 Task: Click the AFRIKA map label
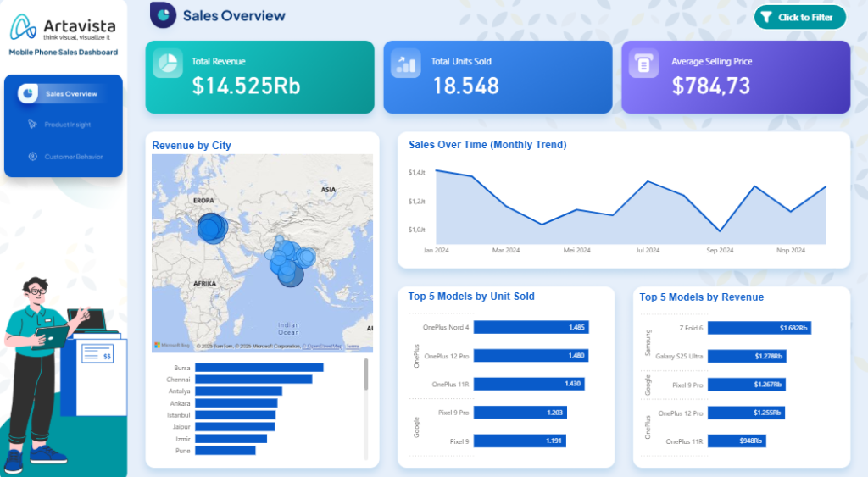205,283
